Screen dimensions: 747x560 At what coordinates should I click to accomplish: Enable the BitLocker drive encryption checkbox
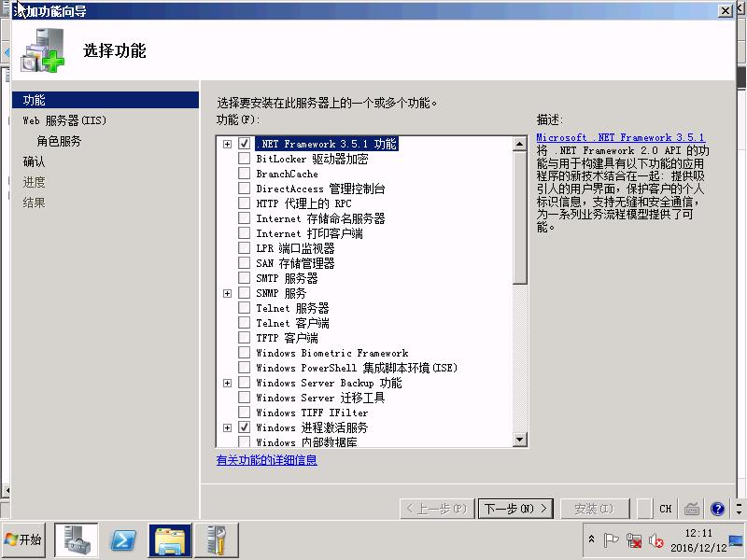(245, 159)
